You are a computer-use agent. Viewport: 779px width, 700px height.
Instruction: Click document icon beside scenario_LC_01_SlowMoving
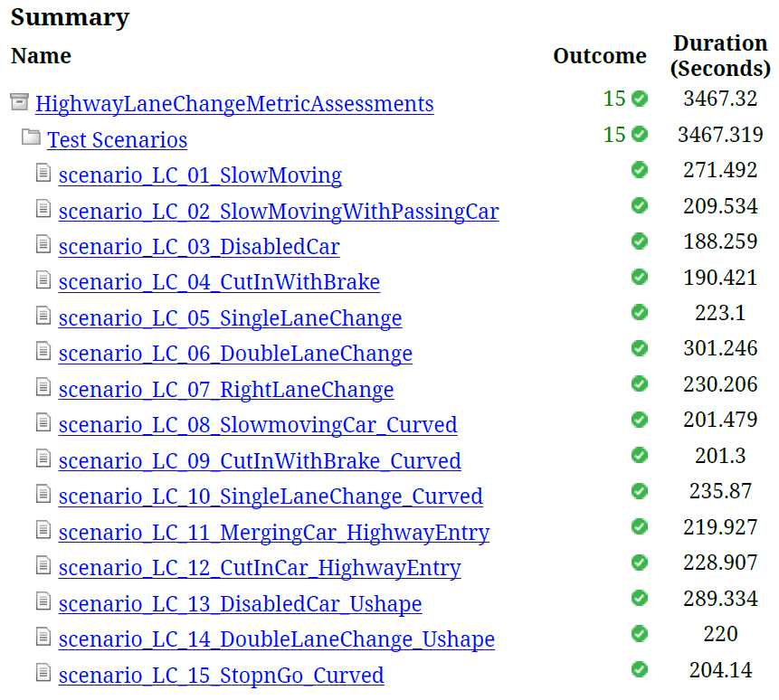coord(43,173)
